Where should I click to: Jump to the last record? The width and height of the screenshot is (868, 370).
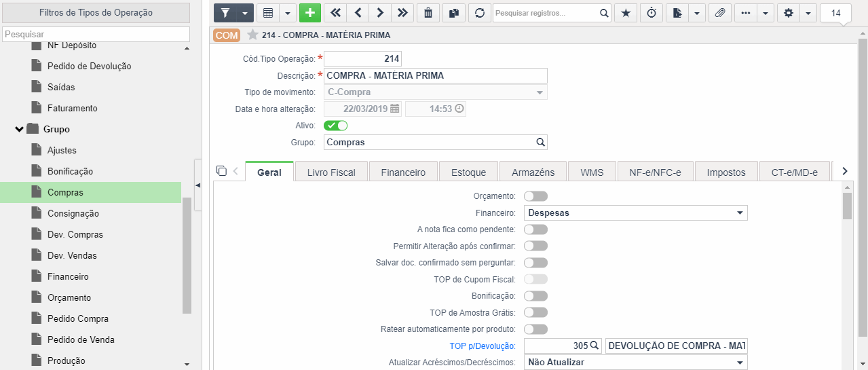[402, 13]
